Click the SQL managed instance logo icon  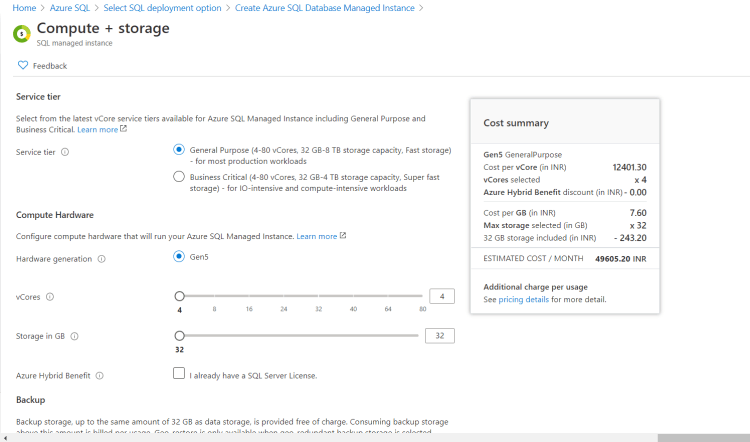point(22,34)
